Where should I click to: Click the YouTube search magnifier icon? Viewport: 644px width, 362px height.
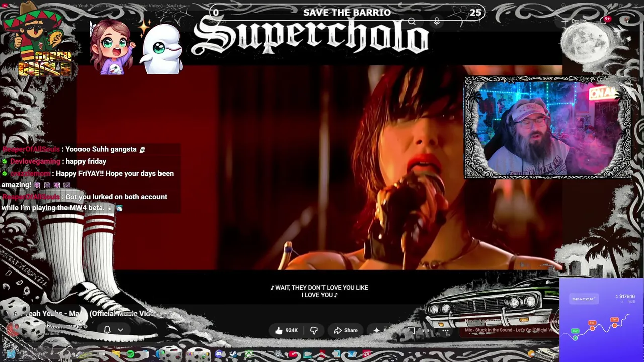pos(412,22)
